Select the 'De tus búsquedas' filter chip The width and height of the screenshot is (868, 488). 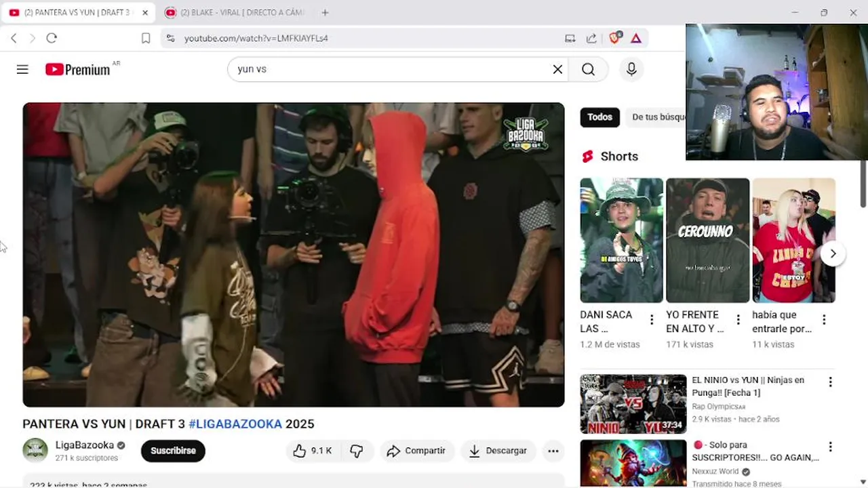[655, 117]
